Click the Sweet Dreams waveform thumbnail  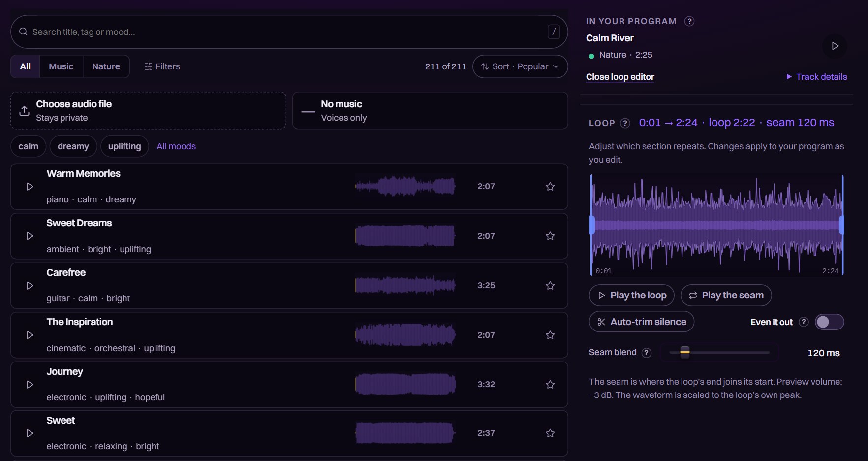[x=405, y=236]
